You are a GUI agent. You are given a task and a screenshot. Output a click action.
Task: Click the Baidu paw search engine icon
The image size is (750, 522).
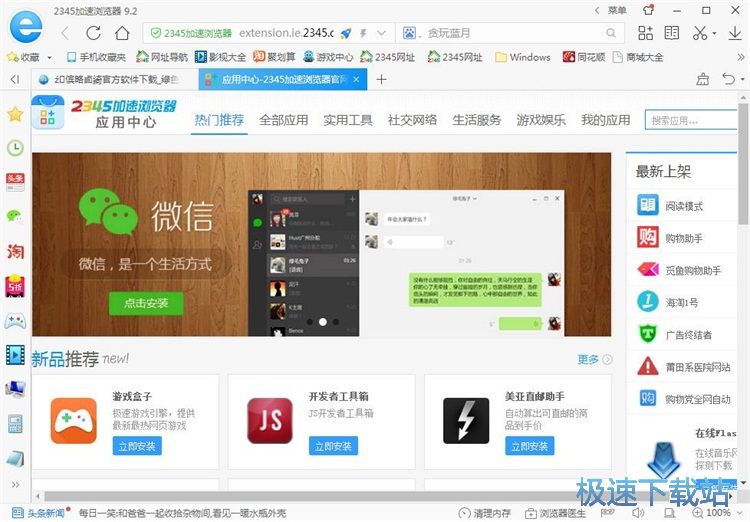[409, 33]
